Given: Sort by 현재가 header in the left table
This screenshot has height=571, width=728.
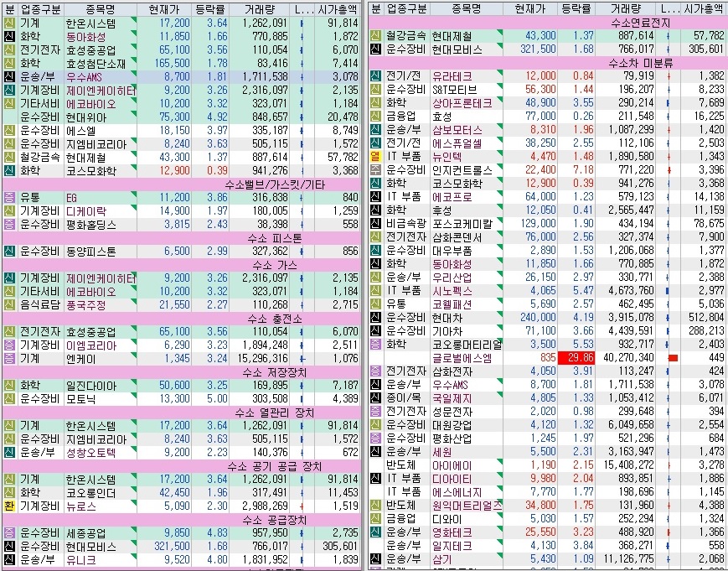Looking at the screenshot, I should (164, 9).
